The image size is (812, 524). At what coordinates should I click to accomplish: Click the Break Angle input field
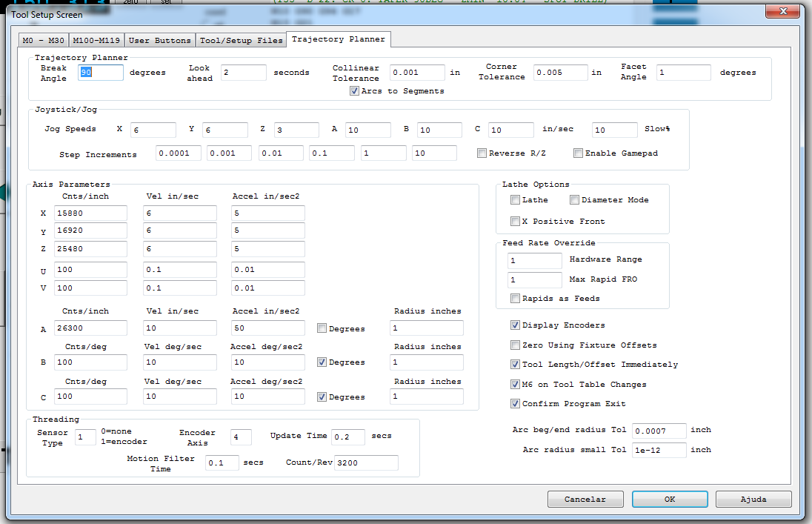point(101,73)
